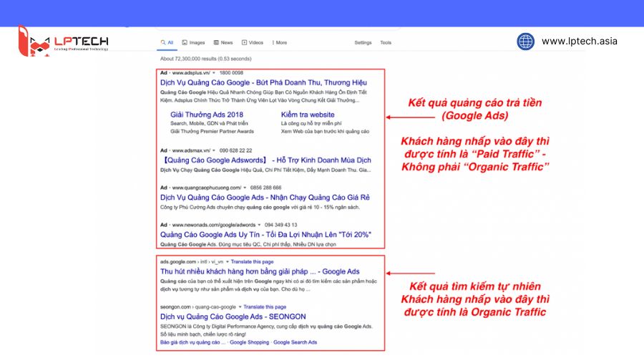
Task: Open the Google Search Ads sitelink
Action: pos(296,342)
